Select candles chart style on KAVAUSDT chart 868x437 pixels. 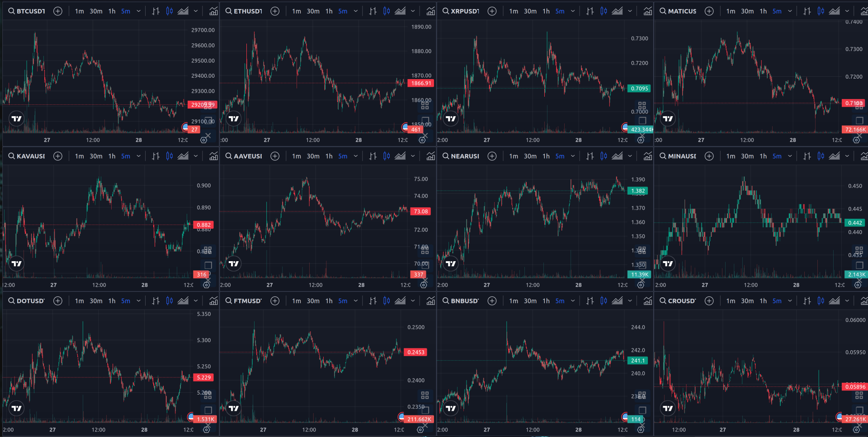point(170,156)
